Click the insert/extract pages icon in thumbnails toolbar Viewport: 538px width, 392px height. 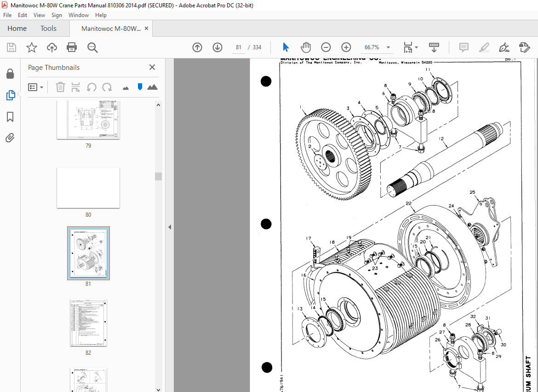click(75, 87)
